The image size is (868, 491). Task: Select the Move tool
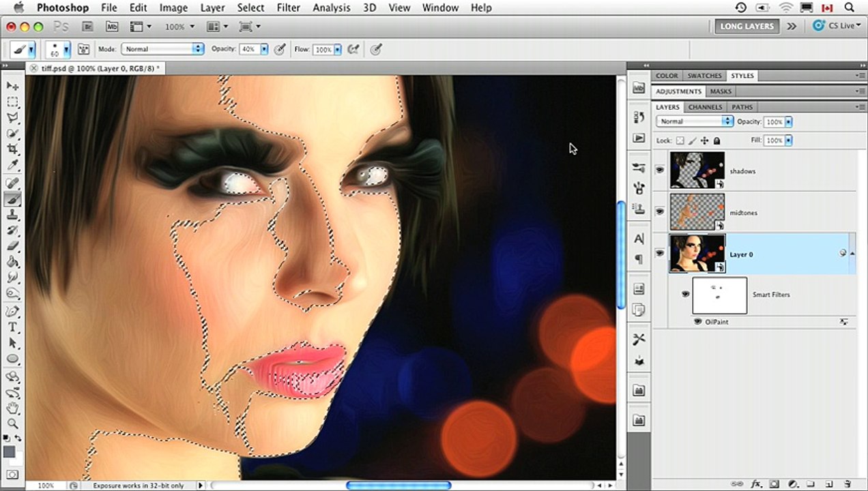tap(13, 86)
